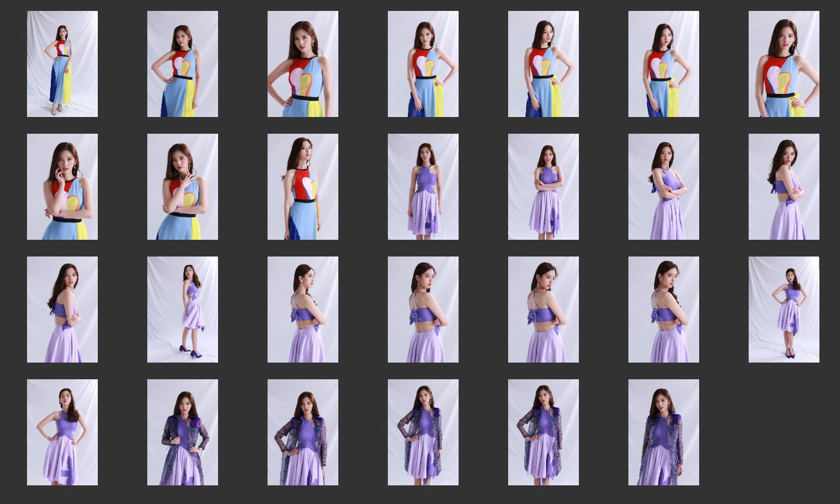This screenshot has width=840, height=504.
Task: Select the last thumbnail in the top row
Action: point(783,64)
